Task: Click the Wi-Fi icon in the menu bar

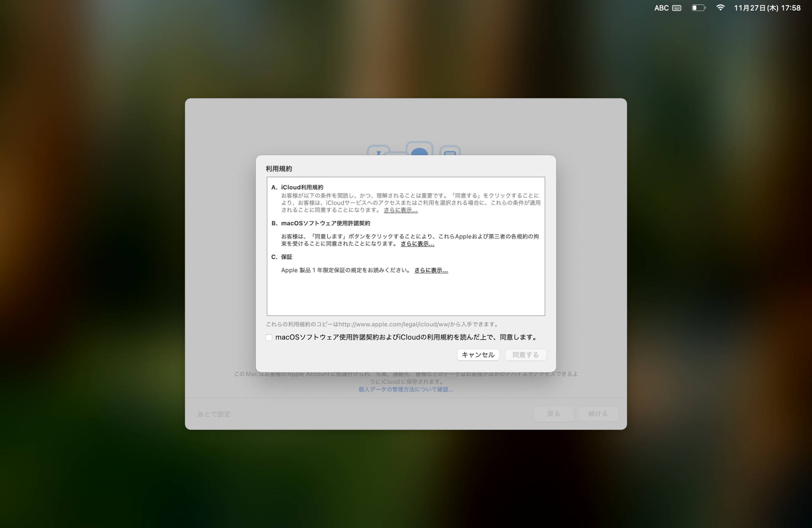Action: pos(720,8)
